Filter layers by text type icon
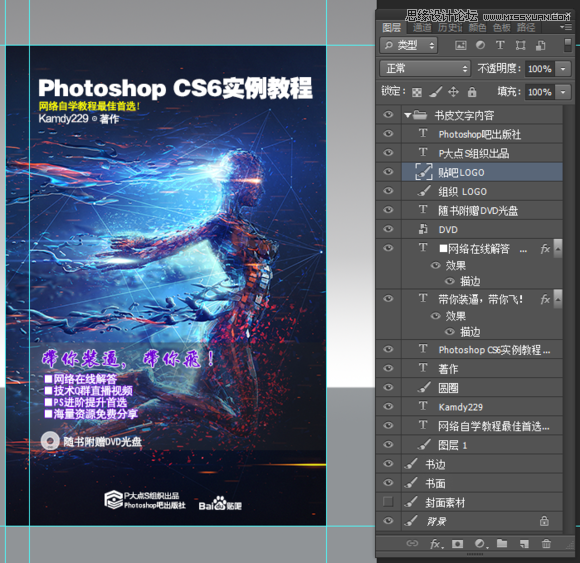580x563 pixels. point(500,45)
